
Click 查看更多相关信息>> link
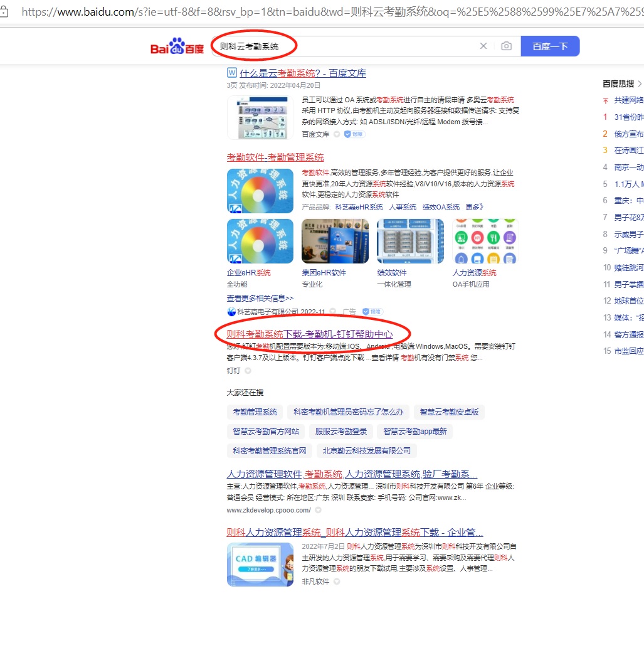(260, 299)
